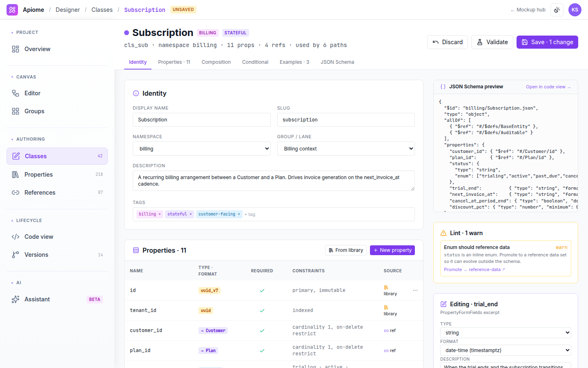This screenshot has height=368, width=588.
Task: Open in code view link
Action: point(548,87)
